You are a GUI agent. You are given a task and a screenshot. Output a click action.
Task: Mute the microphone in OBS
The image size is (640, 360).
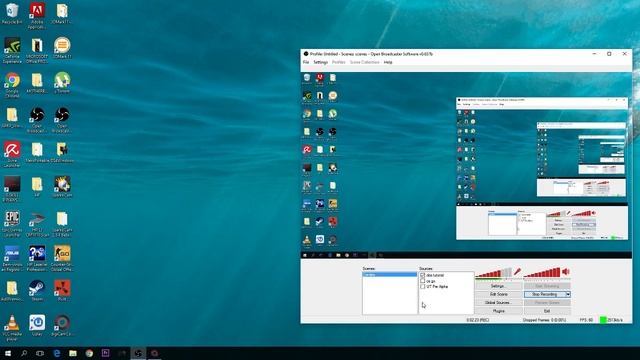pyautogui.click(x=517, y=271)
